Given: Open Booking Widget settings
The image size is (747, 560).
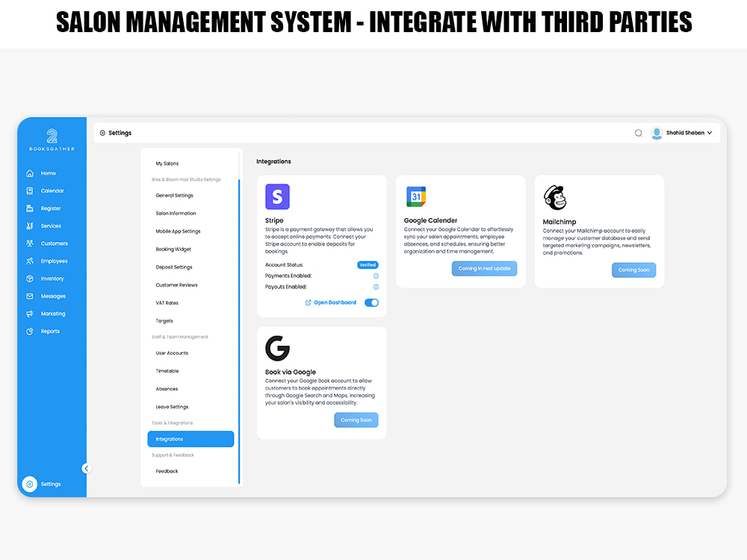Looking at the screenshot, I should tap(173, 249).
